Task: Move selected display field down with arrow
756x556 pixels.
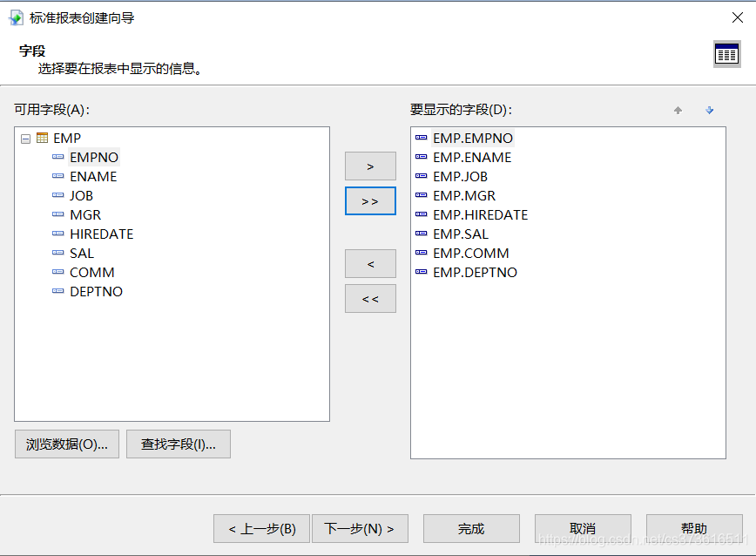Action: tap(709, 111)
